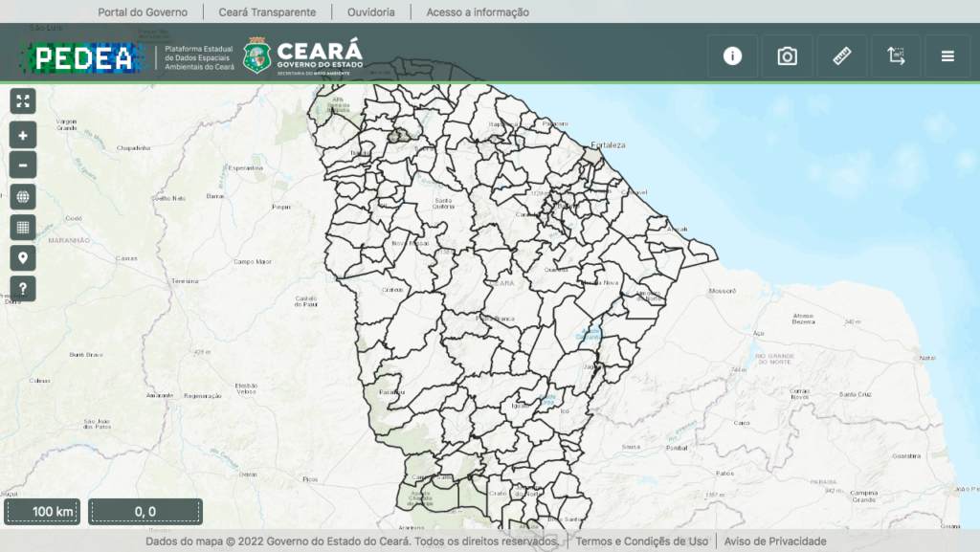This screenshot has width=980, height=552.
Task: Select the ruler distance measurement tool
Action: [x=841, y=56]
